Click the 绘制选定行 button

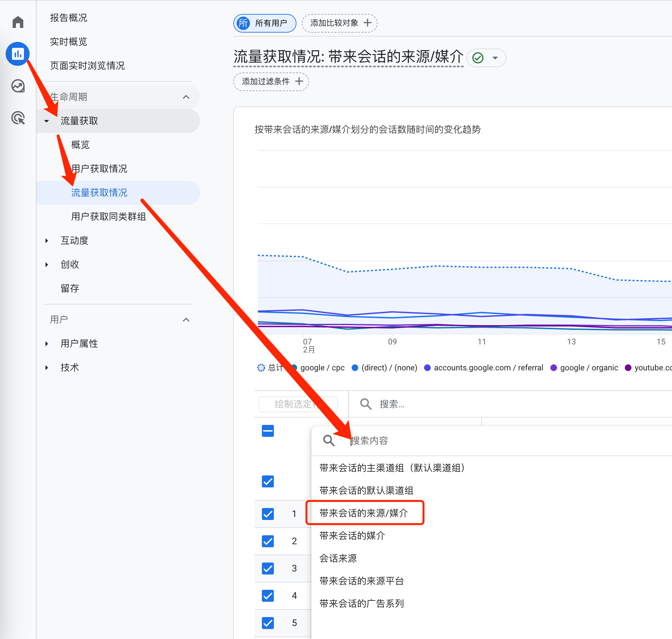298,404
